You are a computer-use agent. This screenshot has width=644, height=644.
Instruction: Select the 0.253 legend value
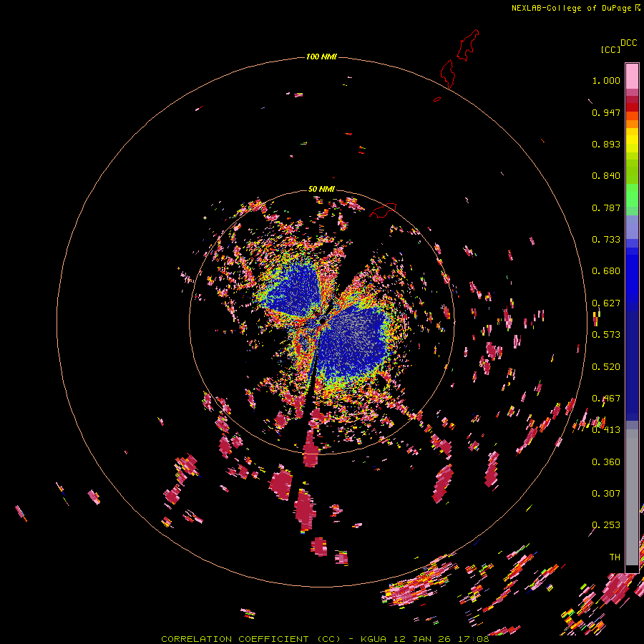[x=606, y=525]
